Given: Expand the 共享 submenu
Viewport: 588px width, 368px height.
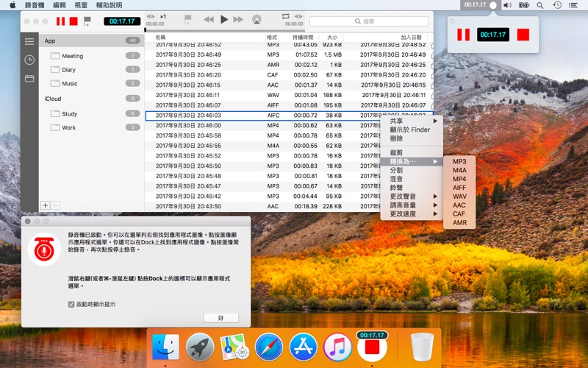Looking at the screenshot, I should 412,121.
